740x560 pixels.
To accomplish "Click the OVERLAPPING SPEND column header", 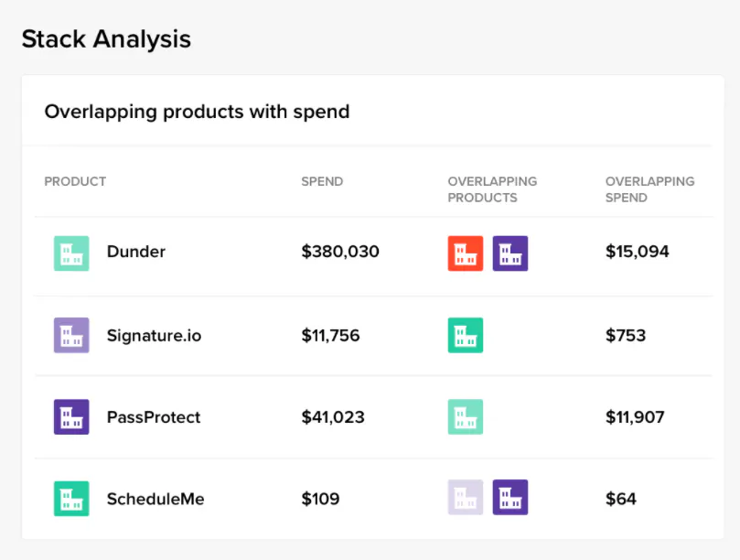I will (x=649, y=189).
